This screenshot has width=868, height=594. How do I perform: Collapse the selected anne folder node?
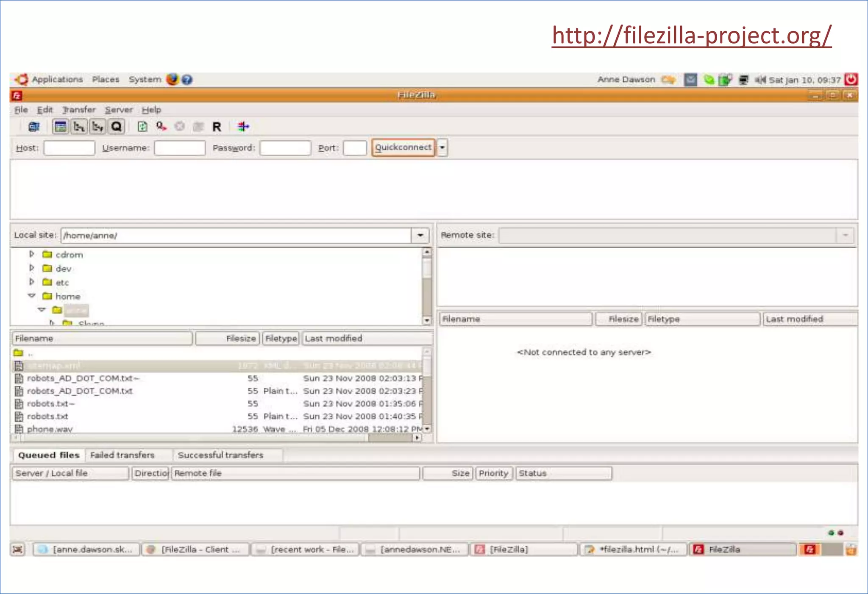pyautogui.click(x=42, y=310)
